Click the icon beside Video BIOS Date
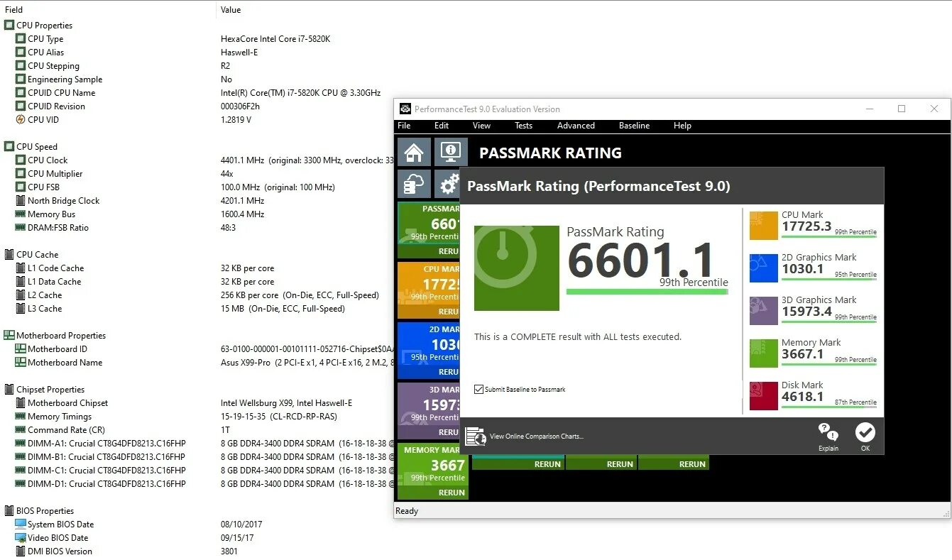Image resolution: width=952 pixels, height=560 pixels. pyautogui.click(x=21, y=538)
